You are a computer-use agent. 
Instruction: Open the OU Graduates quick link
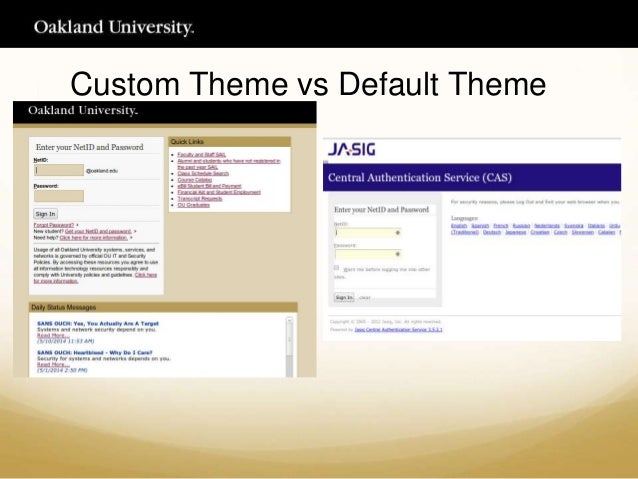pos(193,205)
